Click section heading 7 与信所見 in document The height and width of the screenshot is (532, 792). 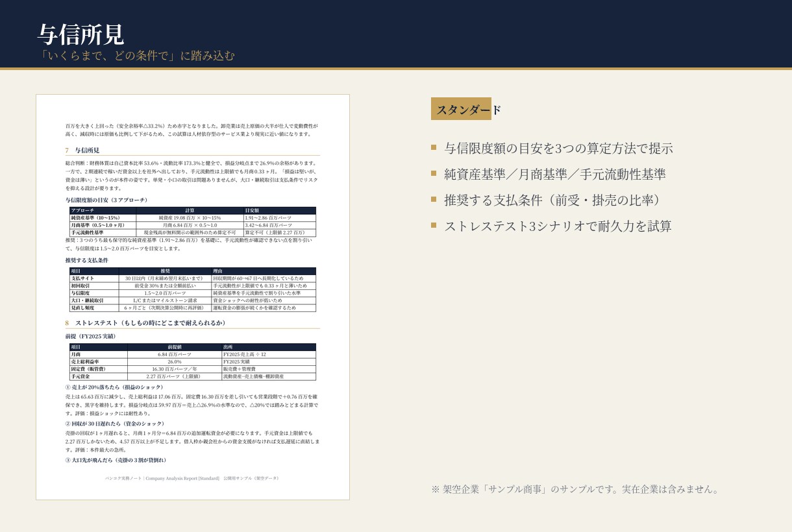pos(82,150)
